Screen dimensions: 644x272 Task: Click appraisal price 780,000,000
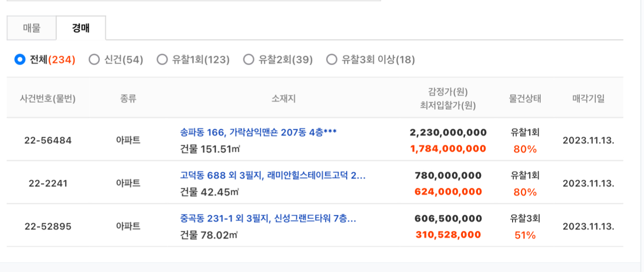(448, 175)
